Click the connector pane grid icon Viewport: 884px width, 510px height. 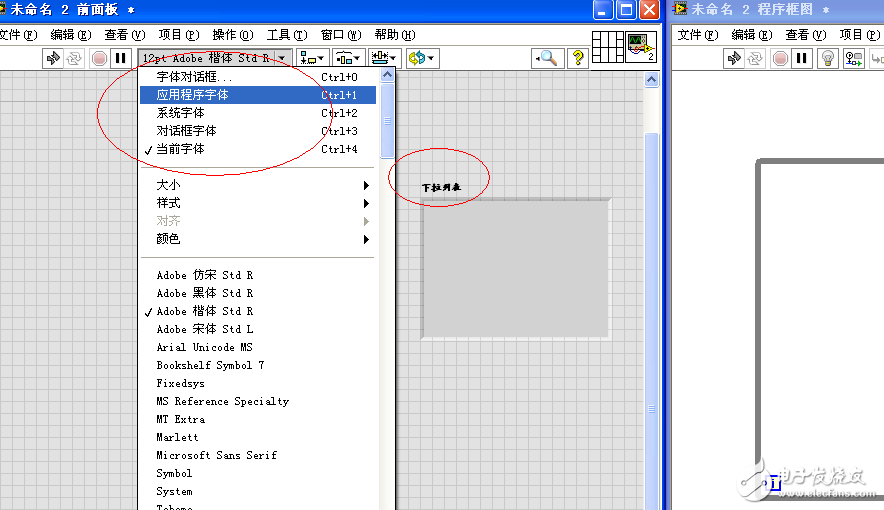tap(608, 47)
